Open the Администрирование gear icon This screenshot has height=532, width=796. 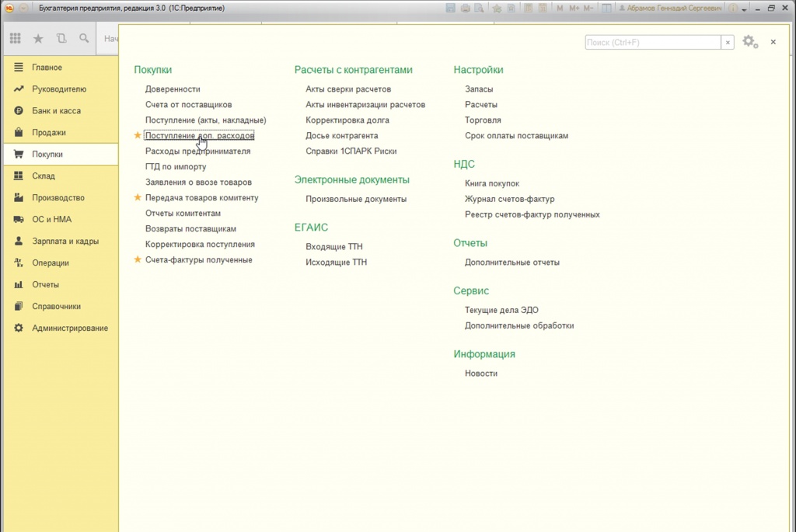[19, 328]
